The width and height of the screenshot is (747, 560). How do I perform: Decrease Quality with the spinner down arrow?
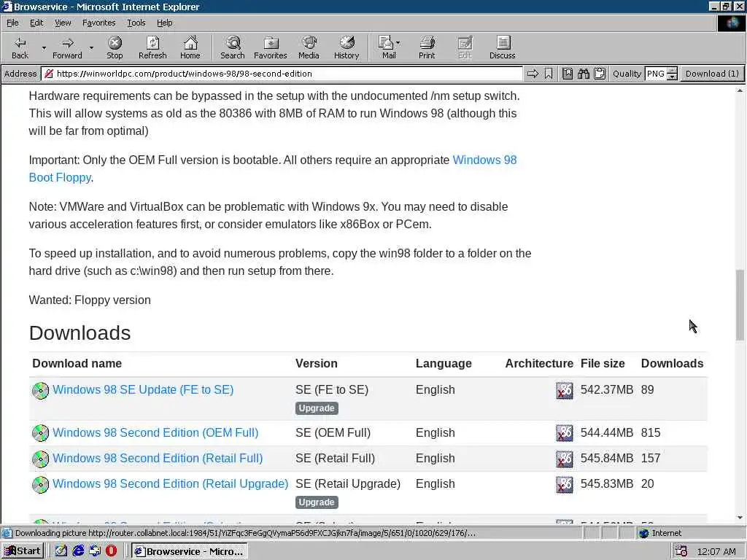(x=672, y=77)
